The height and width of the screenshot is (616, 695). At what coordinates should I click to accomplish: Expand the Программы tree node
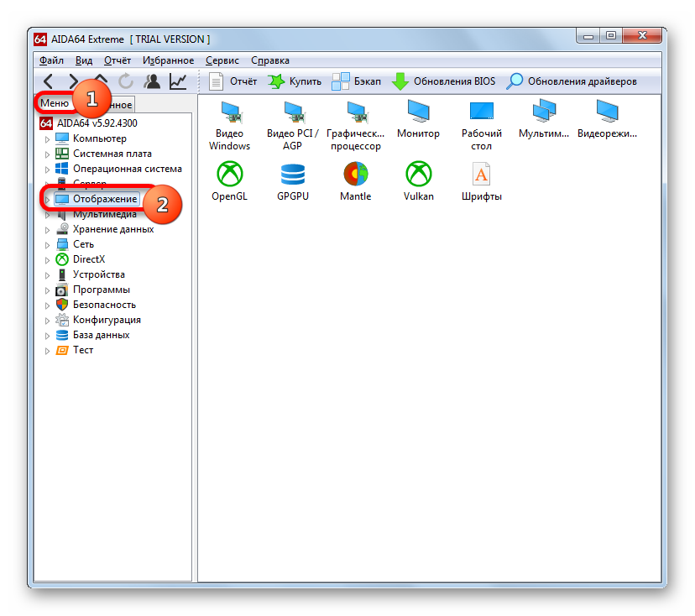[48, 290]
